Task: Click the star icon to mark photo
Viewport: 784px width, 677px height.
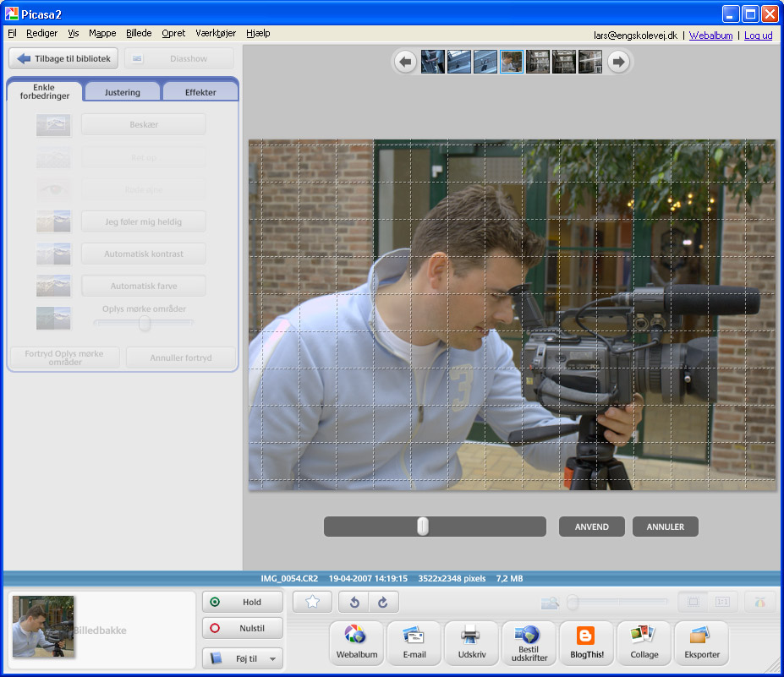Action: tap(312, 602)
